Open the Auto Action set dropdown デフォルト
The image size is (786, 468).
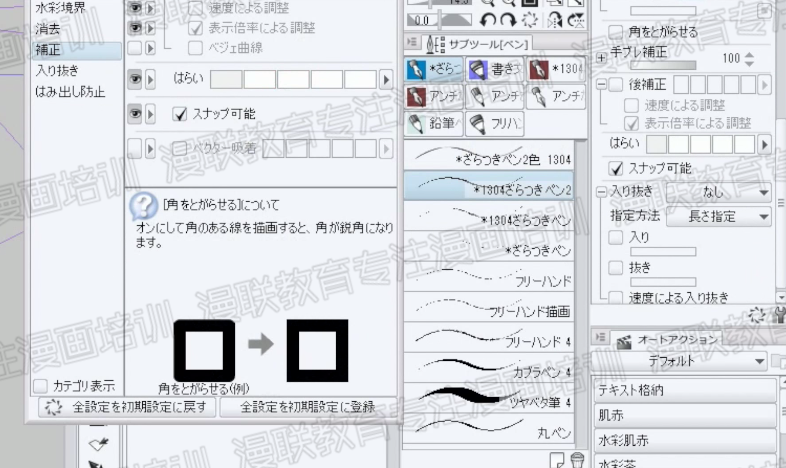click(679, 361)
